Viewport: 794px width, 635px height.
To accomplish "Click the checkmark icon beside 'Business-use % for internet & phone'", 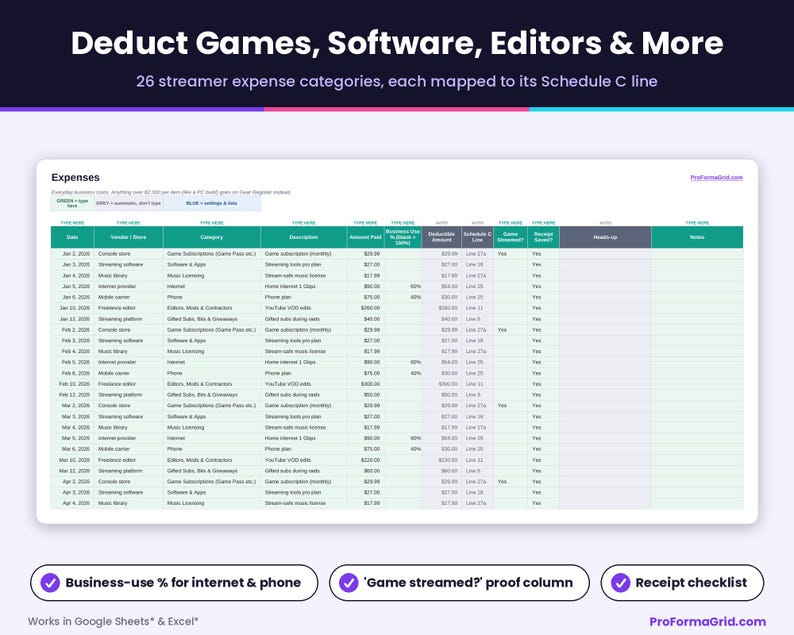I will 50,583.
